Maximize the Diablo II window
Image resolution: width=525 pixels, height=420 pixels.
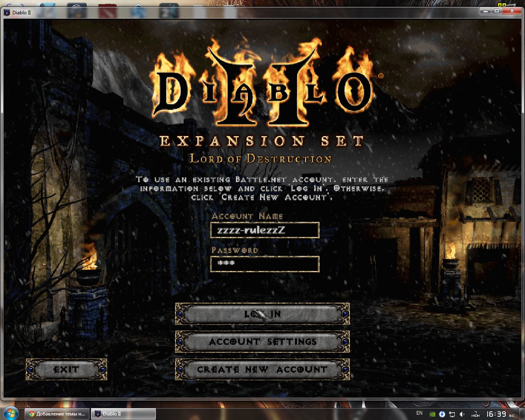pyautogui.click(x=497, y=11)
